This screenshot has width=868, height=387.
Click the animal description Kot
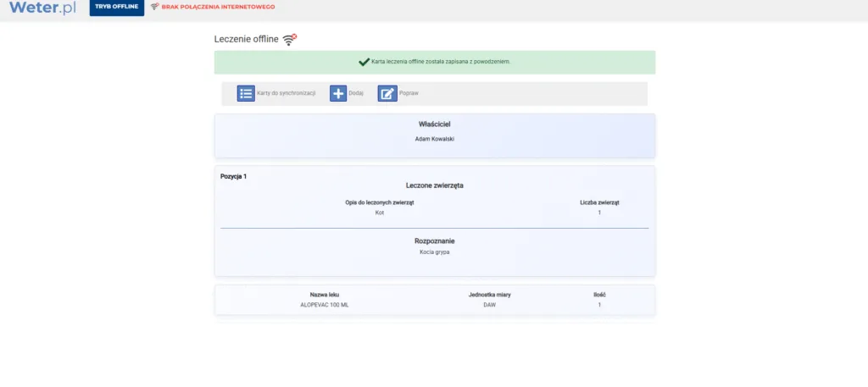[380, 213]
